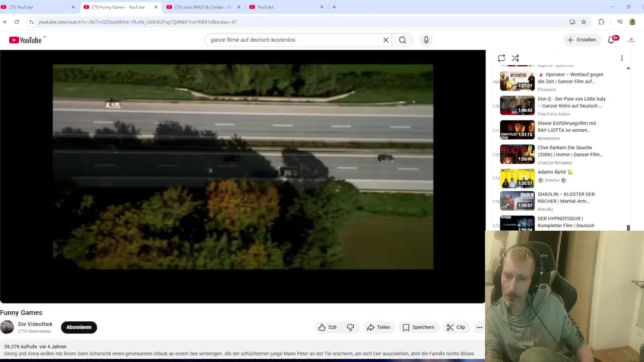Click Erstellen create button
This screenshot has height=362, width=644.
[582, 40]
